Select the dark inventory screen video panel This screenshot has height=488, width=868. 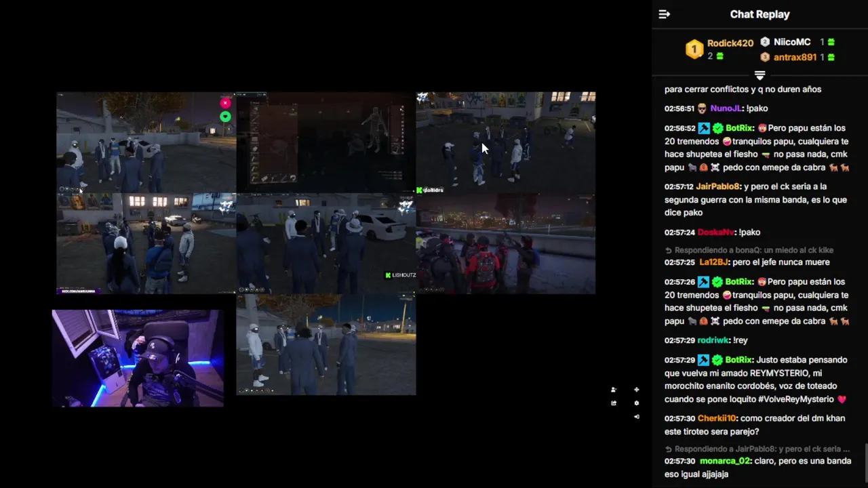click(326, 142)
